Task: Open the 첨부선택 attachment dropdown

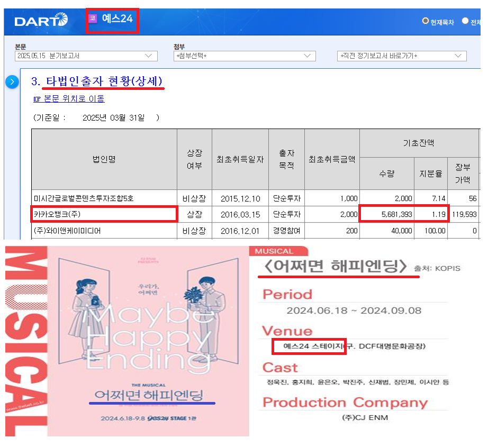Action: pos(245,56)
